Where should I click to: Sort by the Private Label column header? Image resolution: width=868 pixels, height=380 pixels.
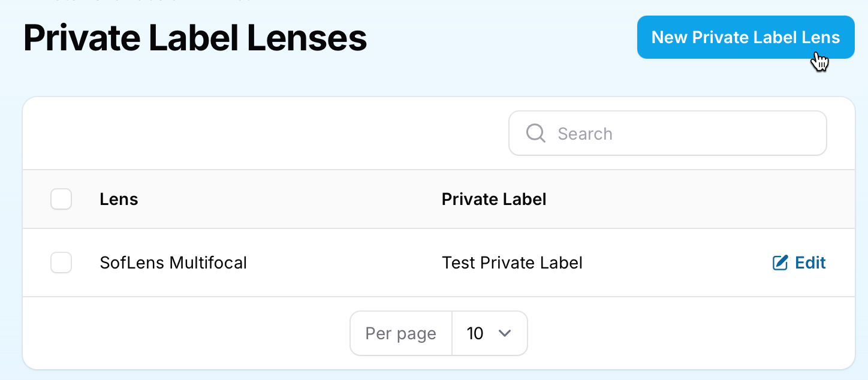coord(493,199)
